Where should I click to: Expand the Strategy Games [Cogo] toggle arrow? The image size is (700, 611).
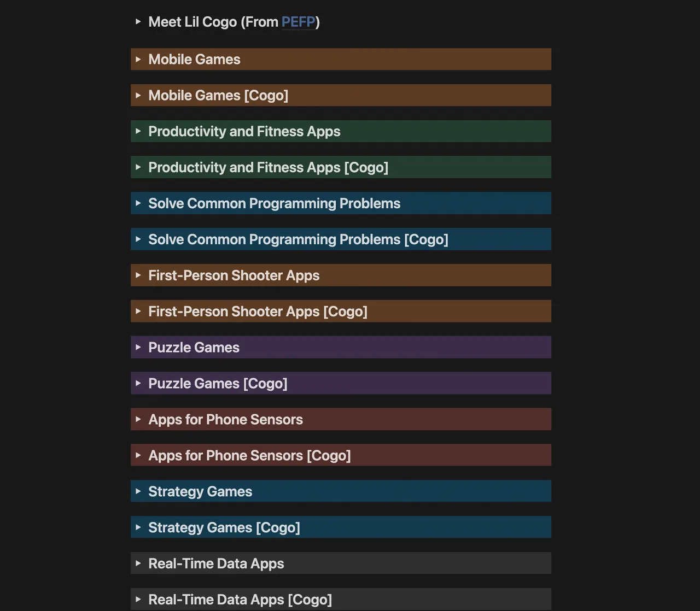coord(138,528)
